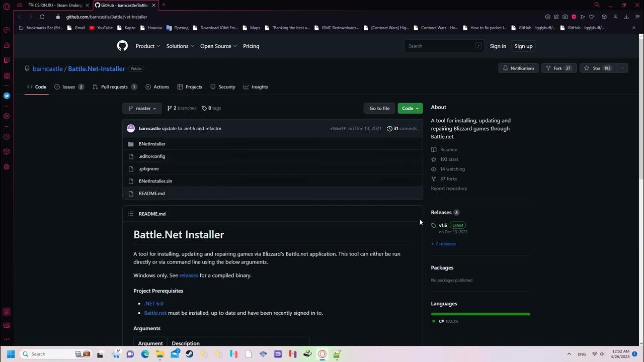Open the .NET 6.0 prerequisite link
The image size is (644, 362).
tap(153, 304)
